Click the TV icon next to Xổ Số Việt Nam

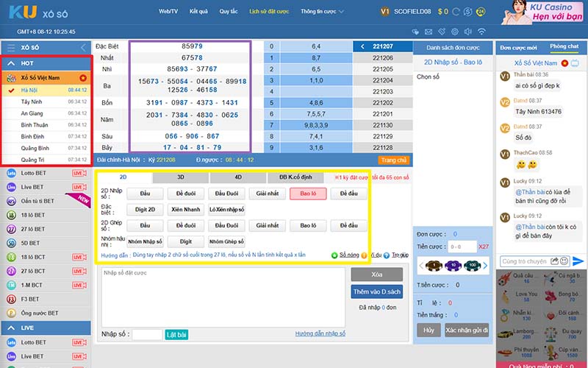point(575,63)
